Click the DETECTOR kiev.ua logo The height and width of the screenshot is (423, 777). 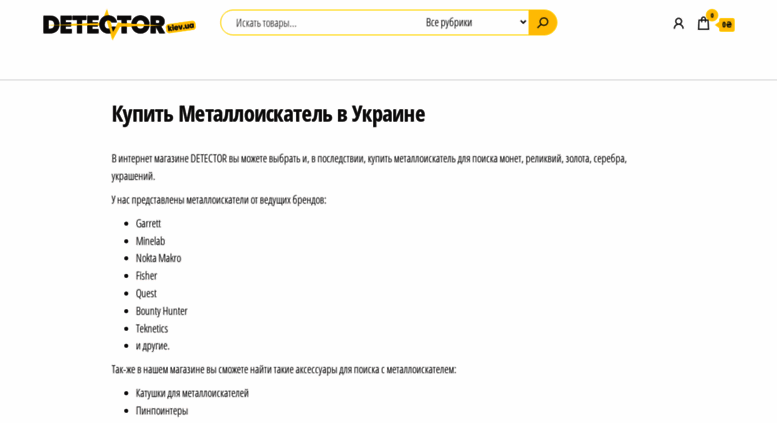coord(119,24)
